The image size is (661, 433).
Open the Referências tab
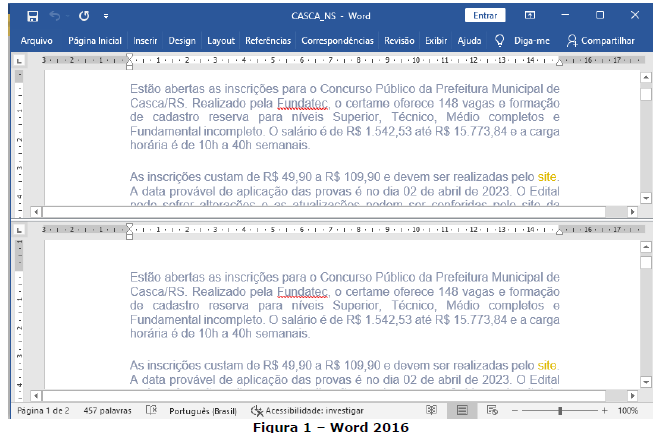pos(268,41)
